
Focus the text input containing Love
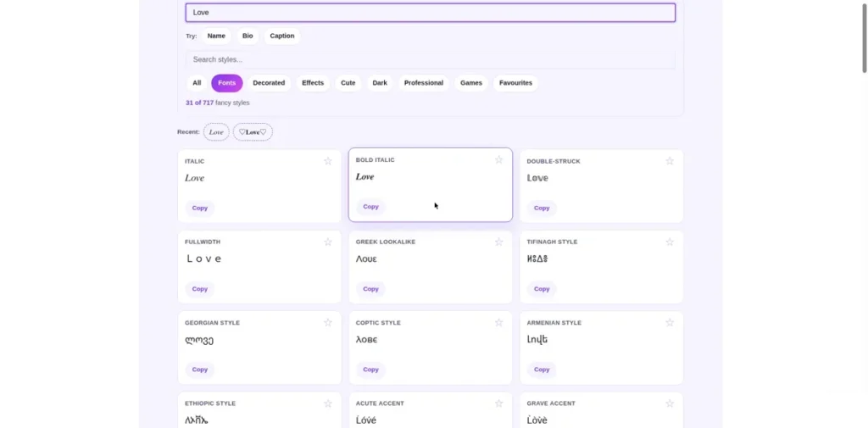pyautogui.click(x=430, y=13)
